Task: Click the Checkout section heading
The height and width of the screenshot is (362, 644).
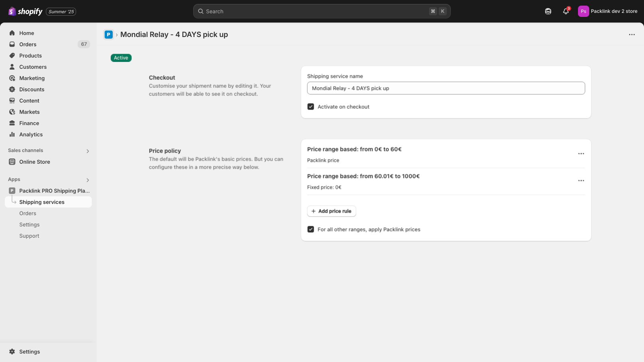Action: [x=162, y=78]
